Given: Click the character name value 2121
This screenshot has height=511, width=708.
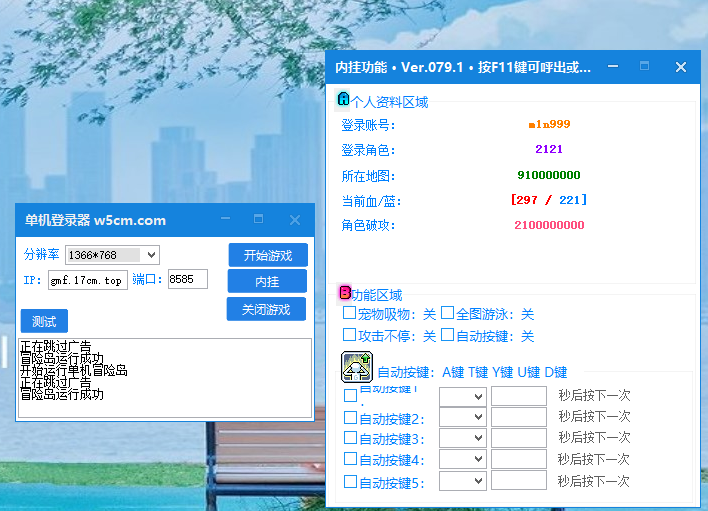Looking at the screenshot, I should click(x=549, y=149).
